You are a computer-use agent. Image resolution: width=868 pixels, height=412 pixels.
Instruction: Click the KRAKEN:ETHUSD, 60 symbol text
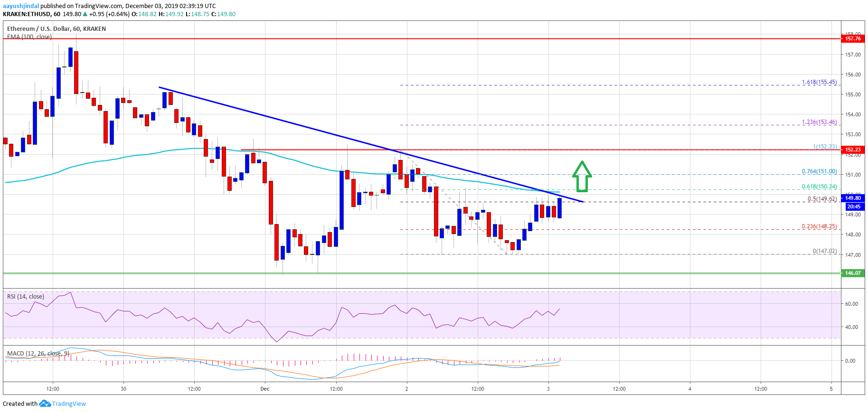pyautogui.click(x=31, y=14)
